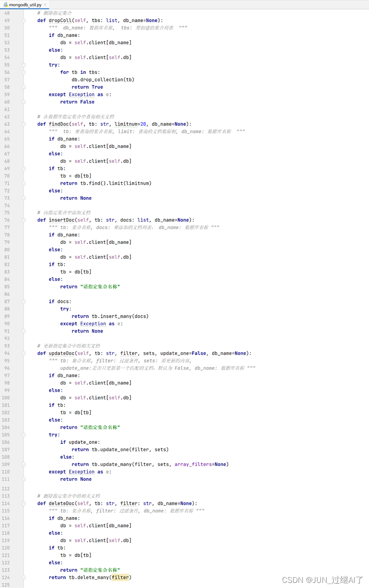
Task: Click the dropColl function name
Action: pos(60,20)
